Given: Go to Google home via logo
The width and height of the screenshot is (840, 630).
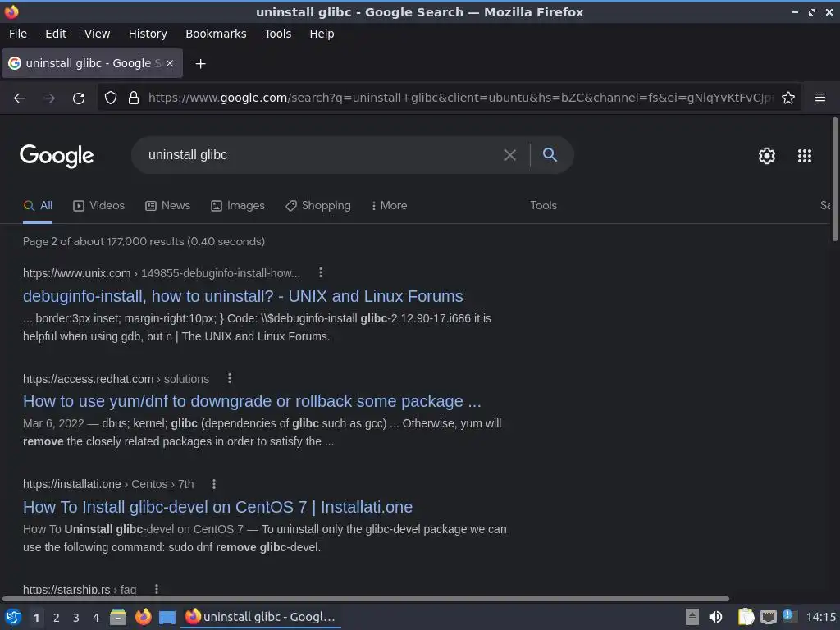Looking at the screenshot, I should tap(57, 156).
